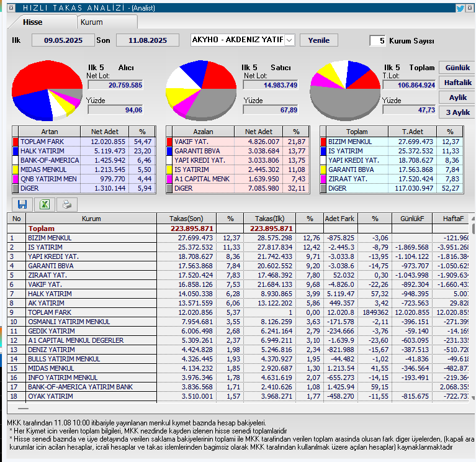Click the scroll down arrow of table
The height and width of the screenshot is (462, 476).
473,397
